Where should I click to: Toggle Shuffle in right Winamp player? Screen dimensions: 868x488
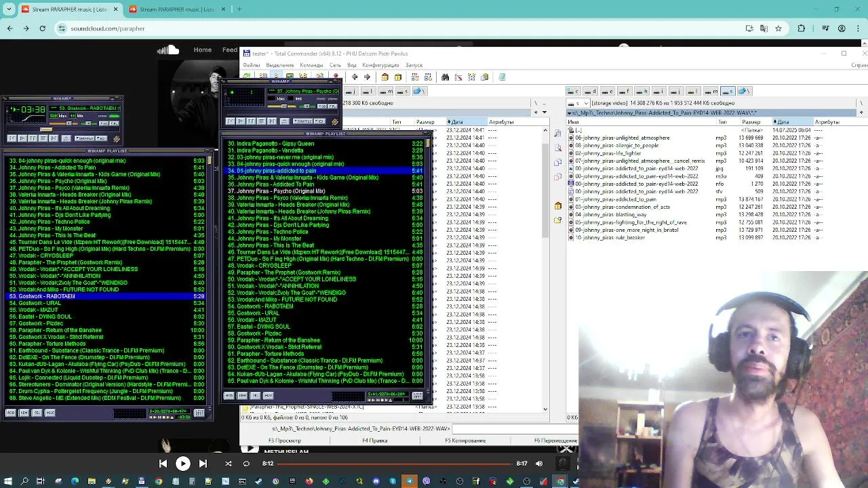(x=303, y=121)
